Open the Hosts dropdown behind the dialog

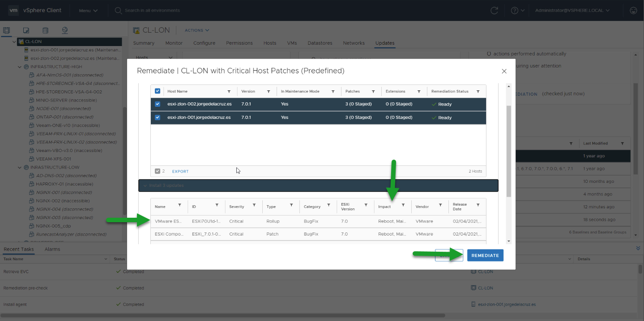tap(154, 58)
